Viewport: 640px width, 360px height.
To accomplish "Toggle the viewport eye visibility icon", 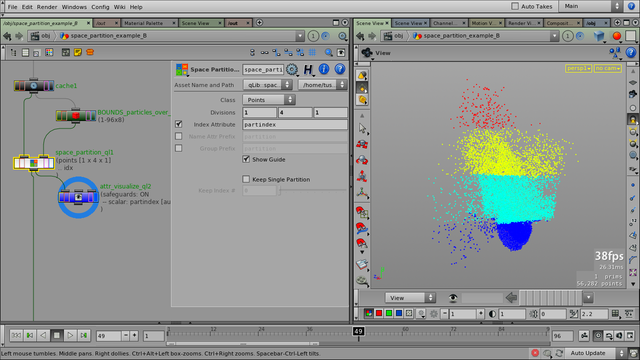I will (x=453, y=298).
